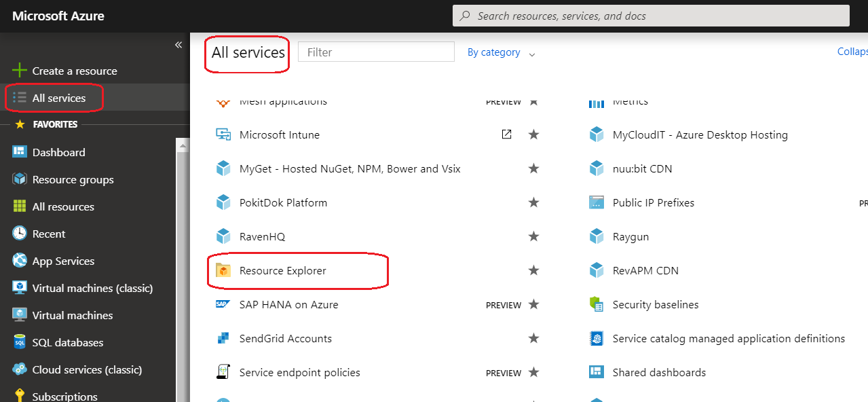This screenshot has height=402, width=868.
Task: Toggle favorite star for SendGrid Accounts
Action: 533,339
